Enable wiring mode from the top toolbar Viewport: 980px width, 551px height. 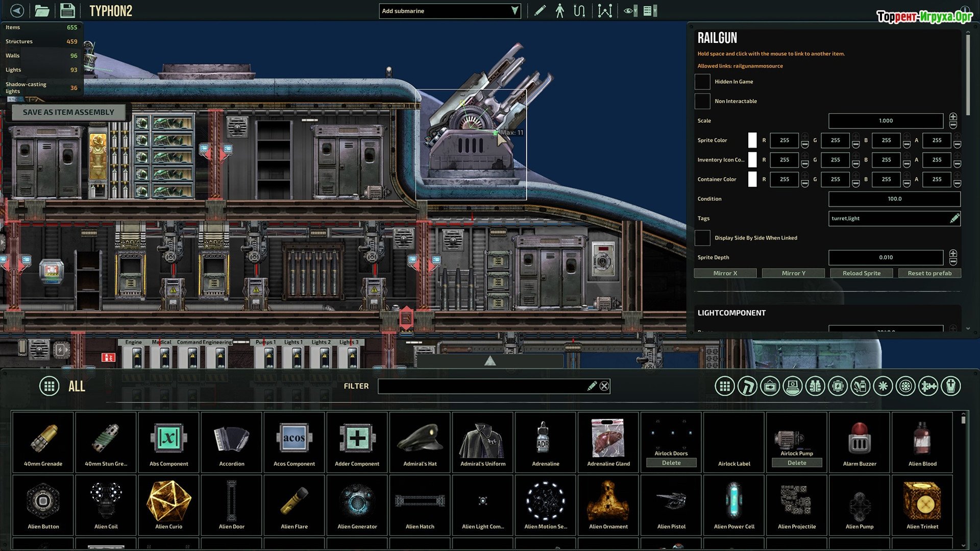pos(579,11)
